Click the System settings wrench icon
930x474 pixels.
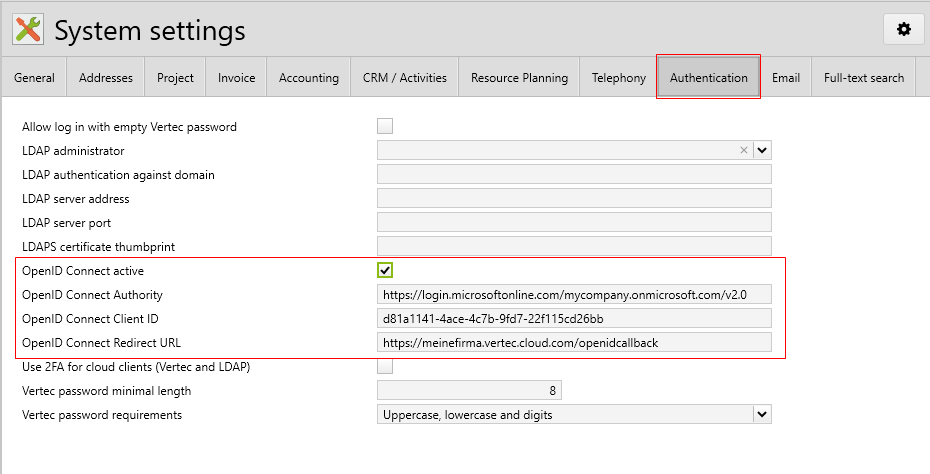point(28,30)
